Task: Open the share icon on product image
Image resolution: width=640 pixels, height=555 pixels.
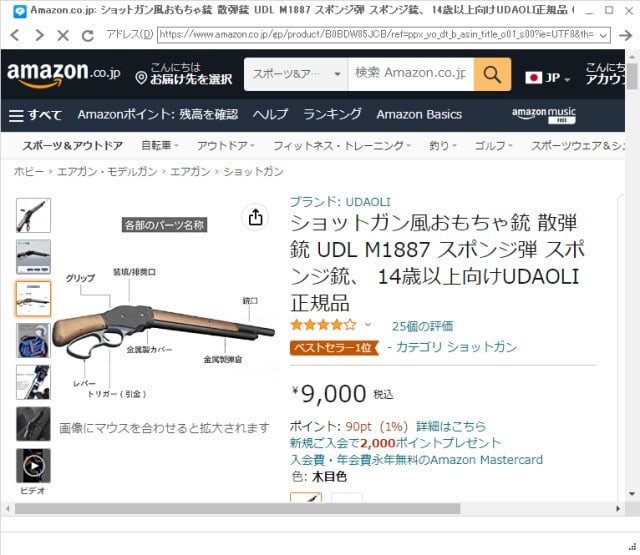Action: (x=256, y=217)
